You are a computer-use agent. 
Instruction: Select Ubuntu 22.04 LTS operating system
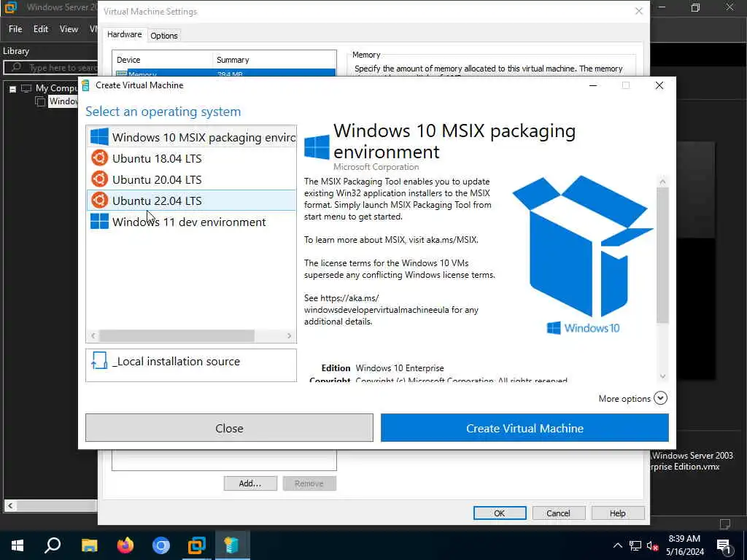pos(191,201)
